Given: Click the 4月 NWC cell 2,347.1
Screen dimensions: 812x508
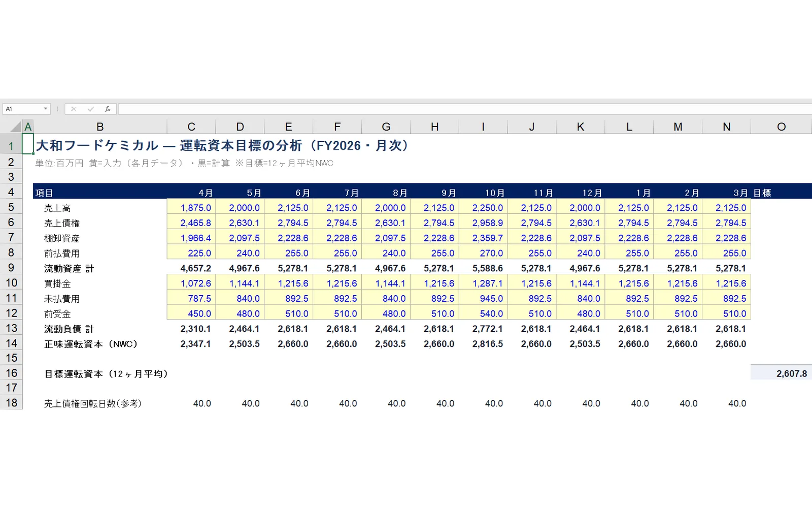Looking at the screenshot, I should pyautogui.click(x=191, y=344).
